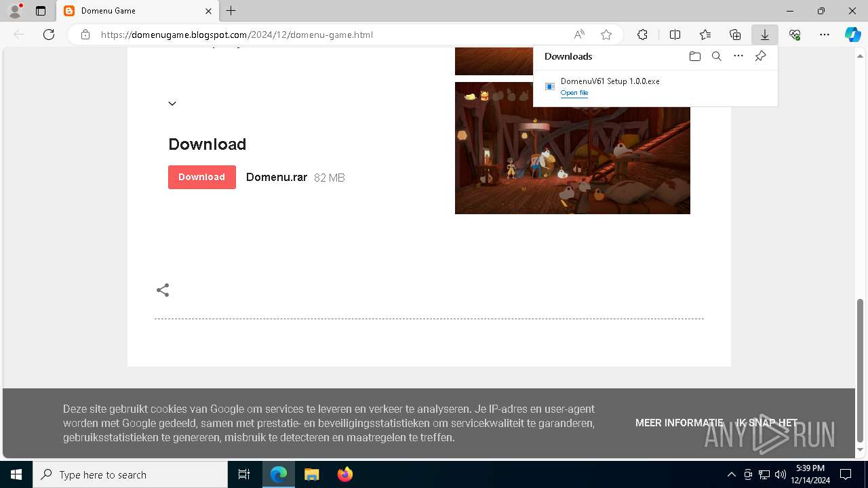This screenshot has width=868, height=488.
Task: Refresh the current page
Action: tap(49, 35)
